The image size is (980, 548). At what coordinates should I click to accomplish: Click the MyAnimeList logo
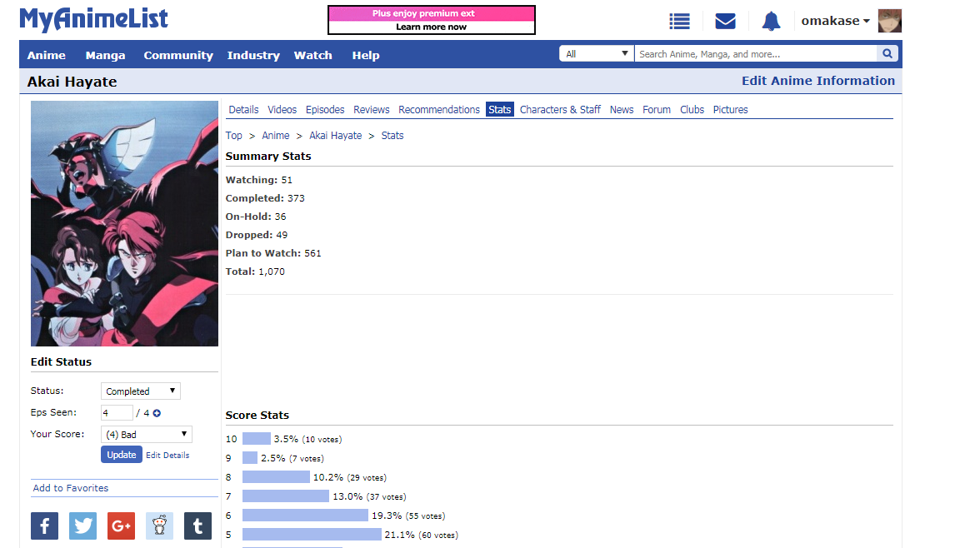pyautogui.click(x=93, y=19)
